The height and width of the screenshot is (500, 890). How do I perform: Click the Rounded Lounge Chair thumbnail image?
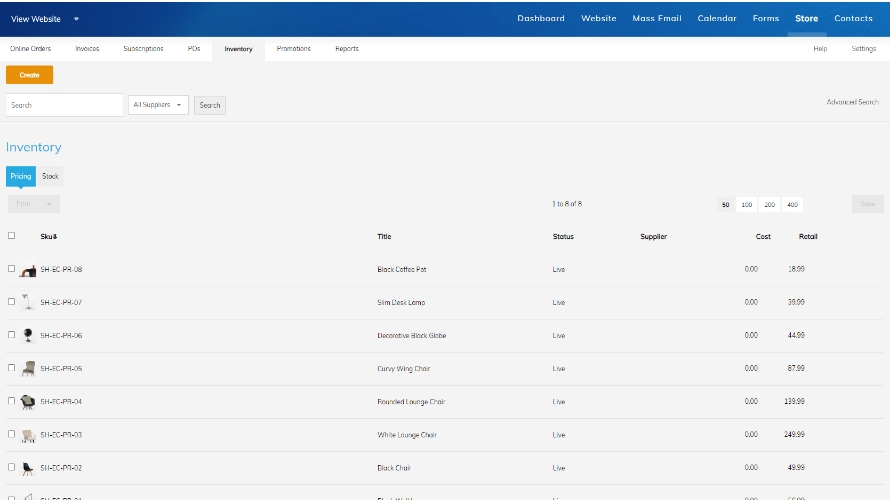[x=28, y=401]
